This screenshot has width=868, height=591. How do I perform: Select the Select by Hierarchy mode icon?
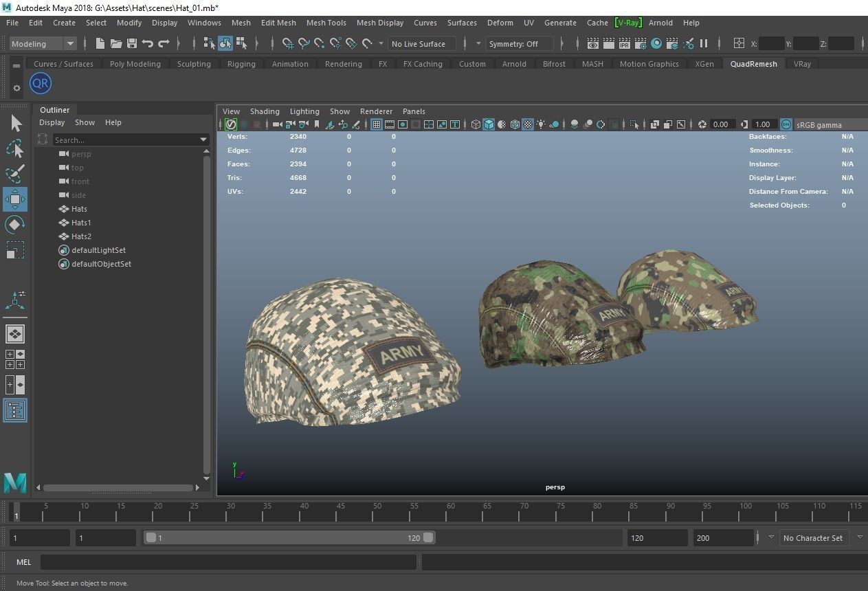[210, 43]
